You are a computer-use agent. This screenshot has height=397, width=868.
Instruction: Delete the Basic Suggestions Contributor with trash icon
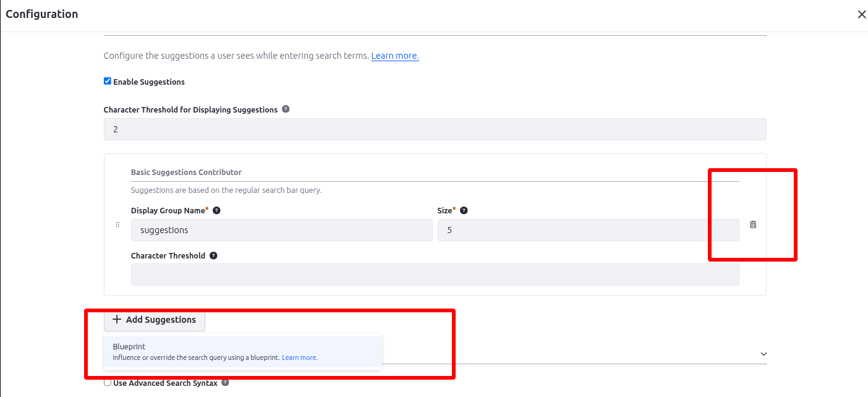tap(752, 224)
